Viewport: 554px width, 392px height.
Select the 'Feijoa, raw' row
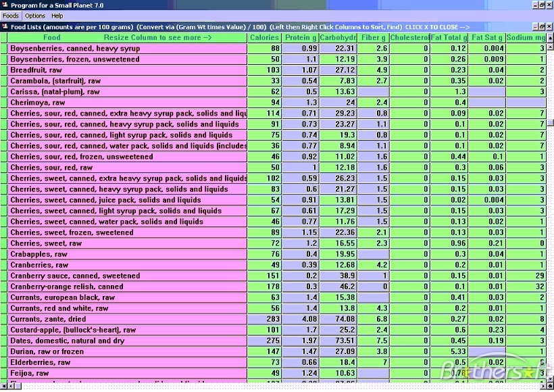(x=127, y=373)
